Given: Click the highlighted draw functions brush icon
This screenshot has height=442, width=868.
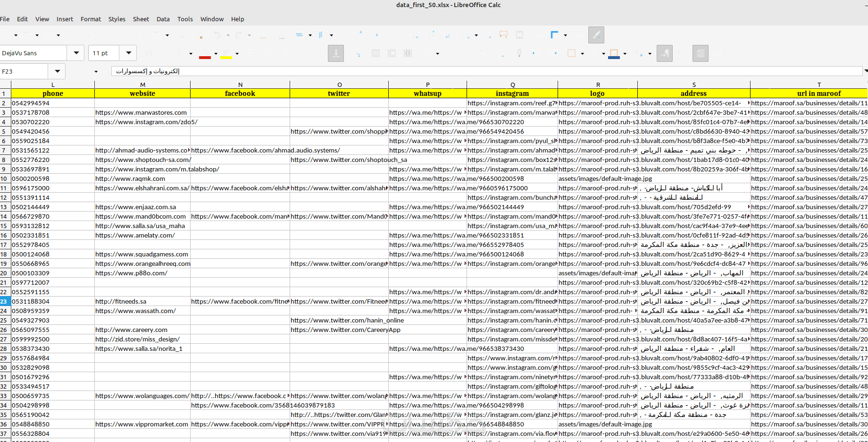Looking at the screenshot, I should (596, 35).
